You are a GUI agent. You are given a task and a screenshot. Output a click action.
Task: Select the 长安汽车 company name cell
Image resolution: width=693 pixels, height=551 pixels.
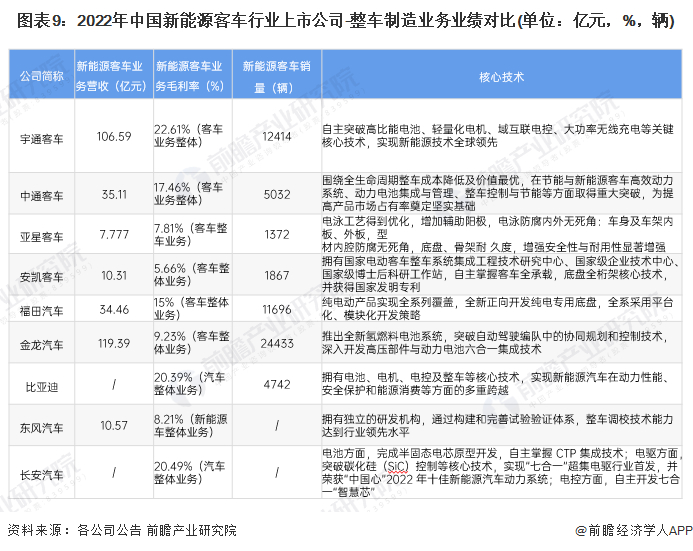(x=42, y=475)
